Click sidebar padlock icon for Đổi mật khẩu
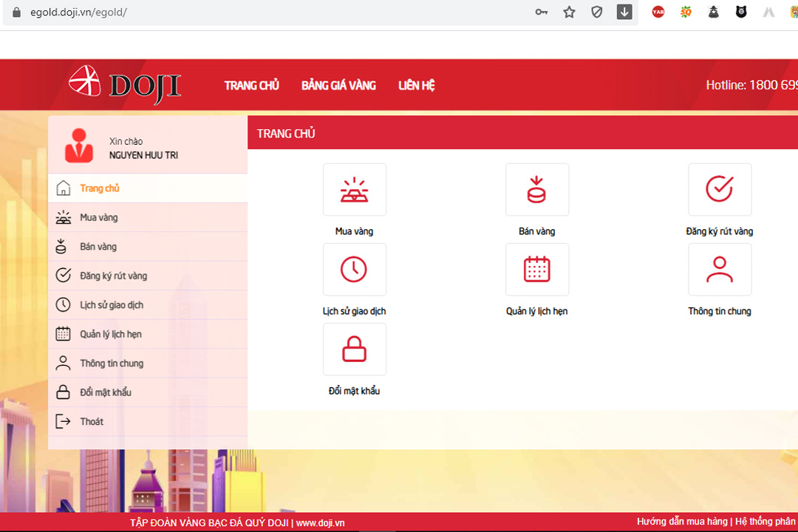This screenshot has height=532, width=798. click(63, 392)
